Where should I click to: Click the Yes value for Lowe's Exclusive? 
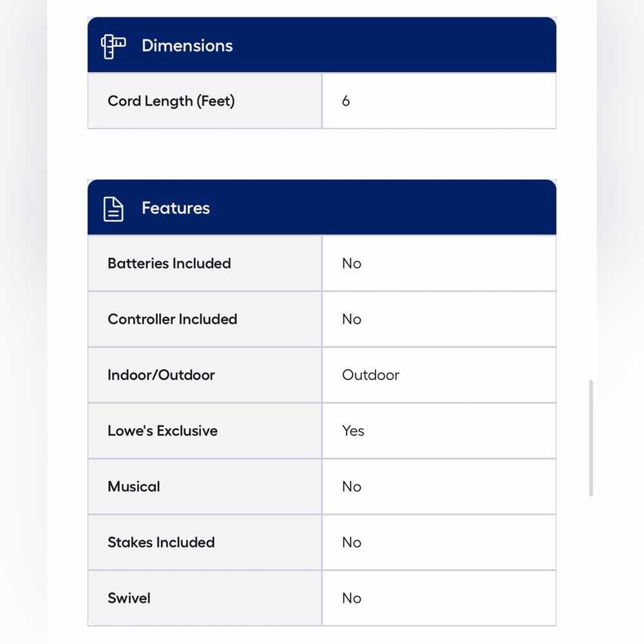(353, 431)
